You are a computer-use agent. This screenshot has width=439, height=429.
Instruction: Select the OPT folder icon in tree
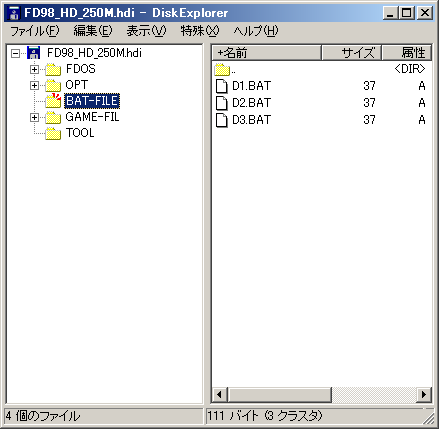click(x=53, y=85)
